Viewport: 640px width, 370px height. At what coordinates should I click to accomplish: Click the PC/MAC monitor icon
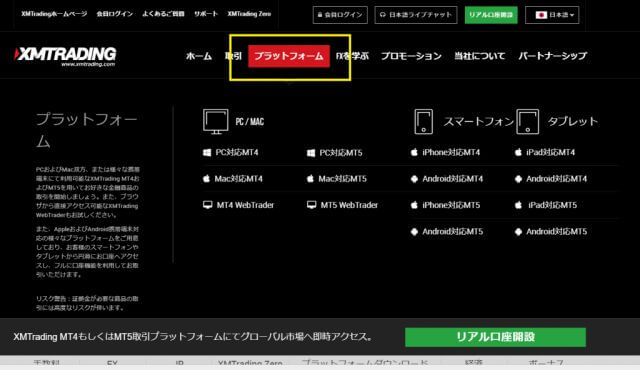point(216,122)
